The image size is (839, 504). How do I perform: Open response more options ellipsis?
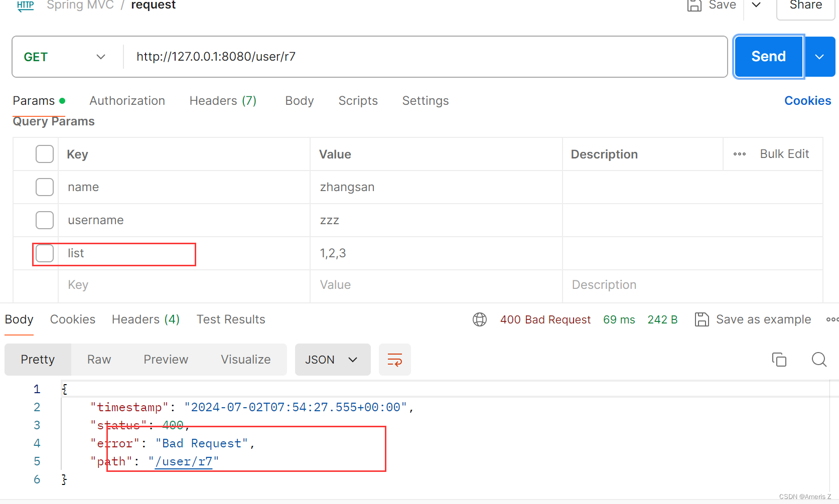click(832, 319)
